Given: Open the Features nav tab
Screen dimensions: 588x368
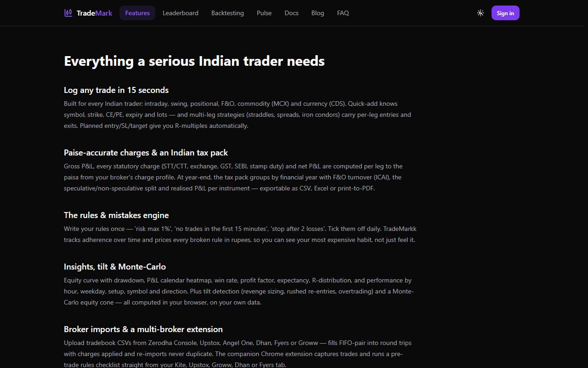Looking at the screenshot, I should coord(137,13).
